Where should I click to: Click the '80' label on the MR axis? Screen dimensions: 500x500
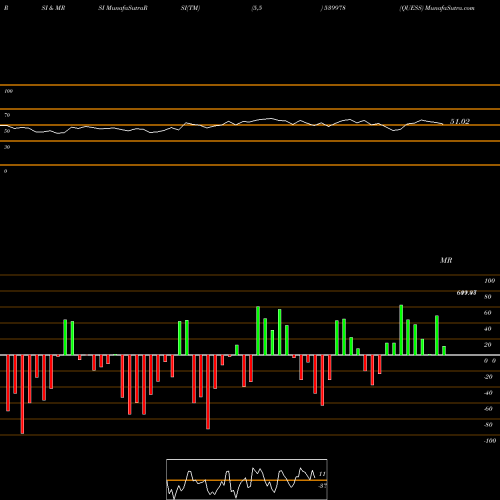488,297
